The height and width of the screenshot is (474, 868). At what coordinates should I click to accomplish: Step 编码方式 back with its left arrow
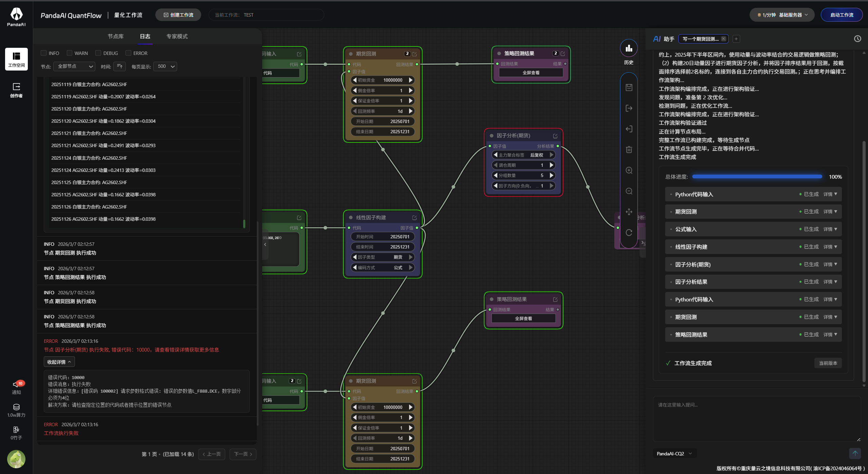pyautogui.click(x=355, y=268)
